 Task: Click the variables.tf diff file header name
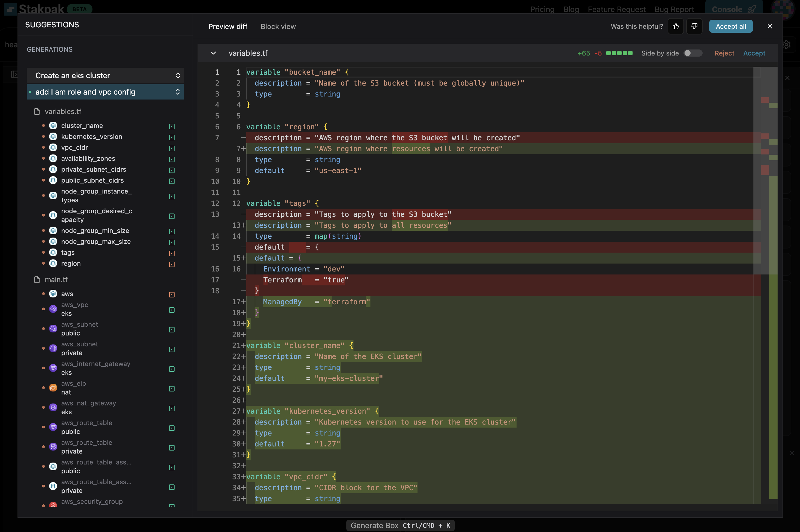(x=248, y=53)
